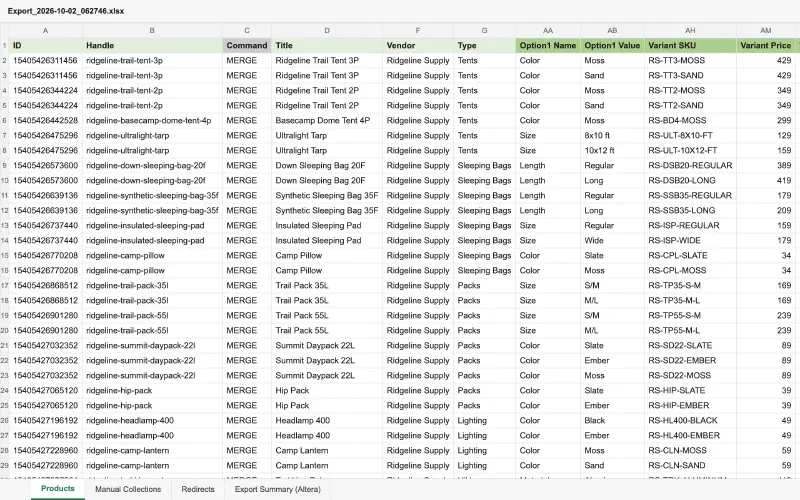Select title cell Basecamp Dome Tent 4P
Image resolution: width=800 pixels, height=500 pixels.
coord(327,120)
